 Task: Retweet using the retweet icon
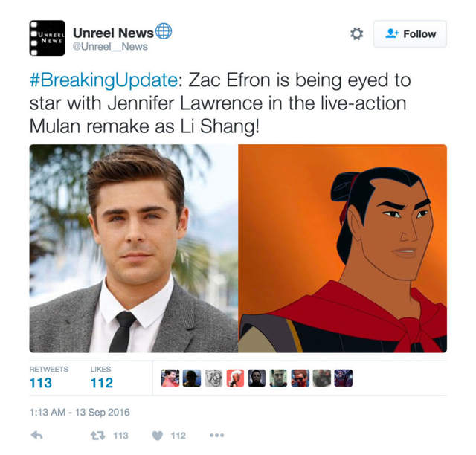pyautogui.click(x=97, y=436)
